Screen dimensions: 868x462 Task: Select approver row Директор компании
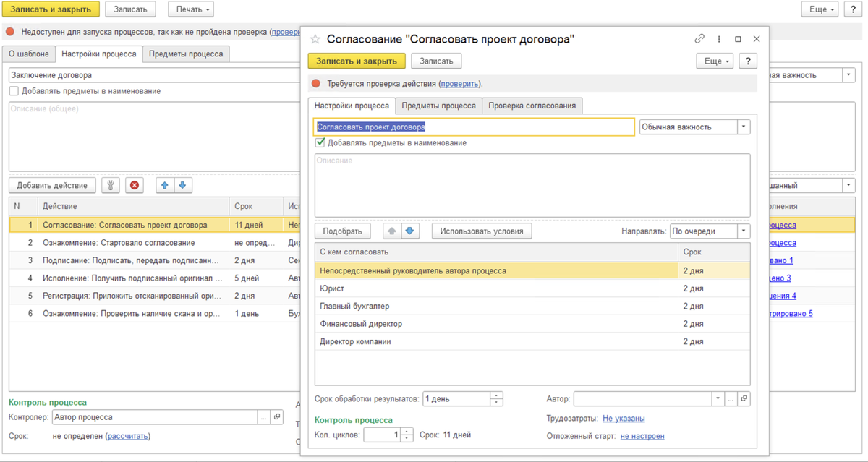point(532,341)
